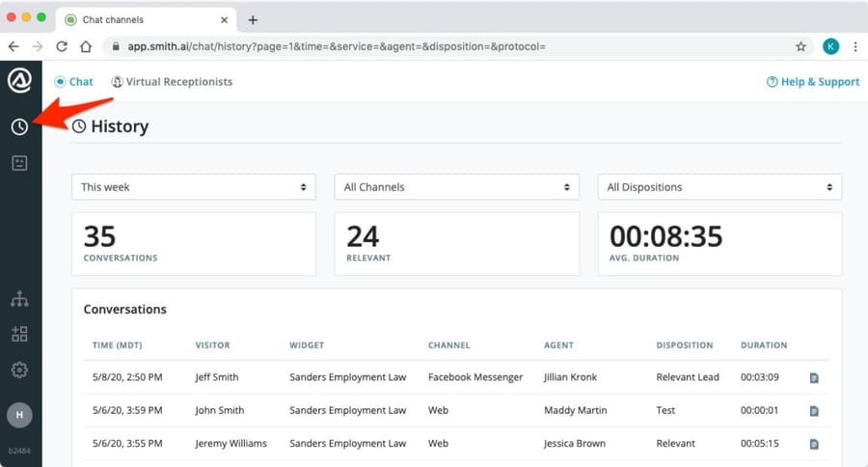
Task: Click the 5/6/20, 3:59 PM timestamp
Action: [127, 410]
